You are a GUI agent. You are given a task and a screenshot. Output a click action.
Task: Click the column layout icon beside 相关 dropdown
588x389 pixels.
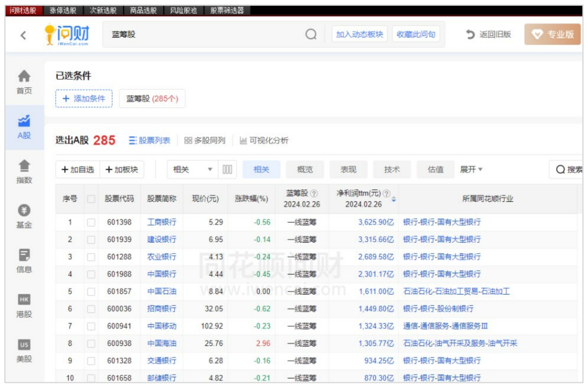click(x=227, y=170)
